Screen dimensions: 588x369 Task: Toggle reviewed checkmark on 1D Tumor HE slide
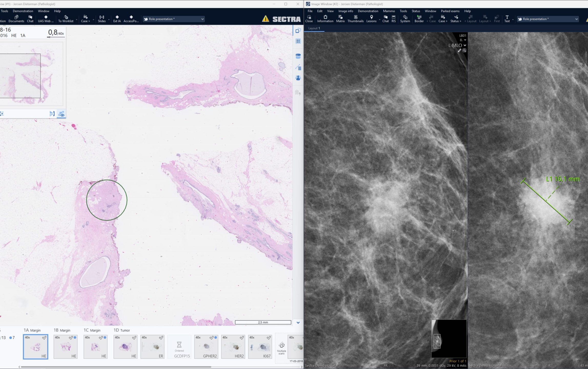[134, 338]
